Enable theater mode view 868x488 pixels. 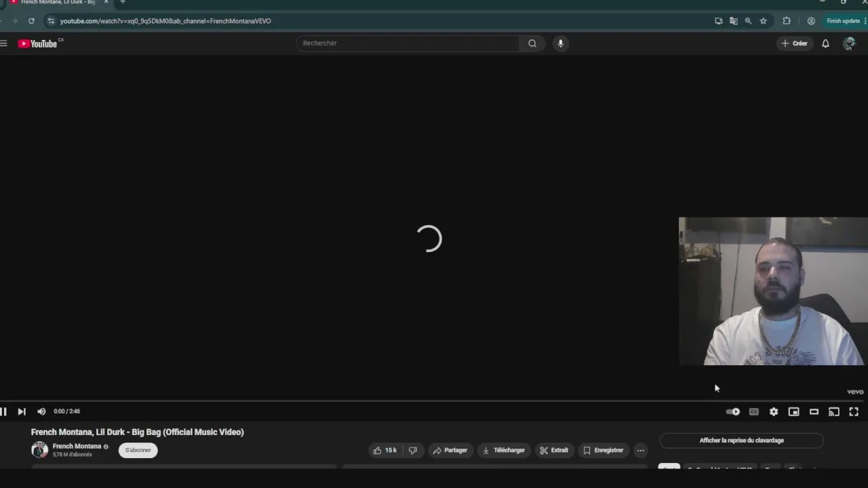814,411
